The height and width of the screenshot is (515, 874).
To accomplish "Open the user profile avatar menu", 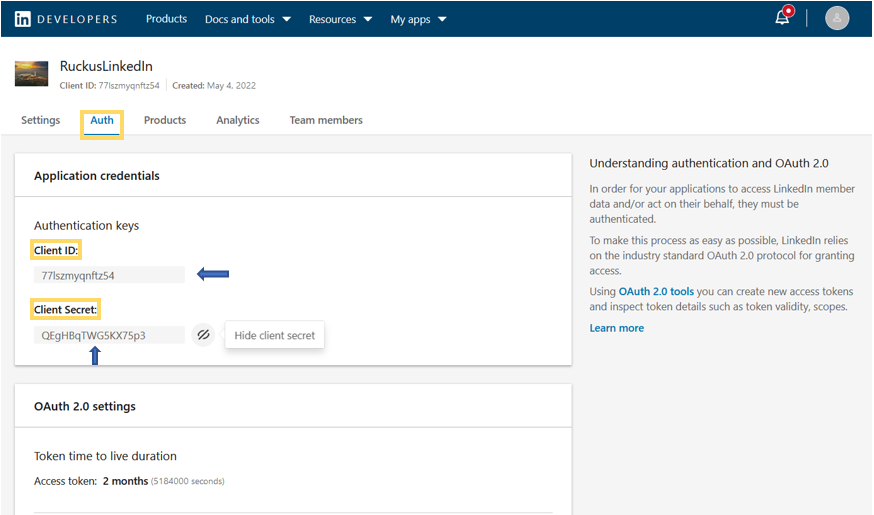I will 837,18.
